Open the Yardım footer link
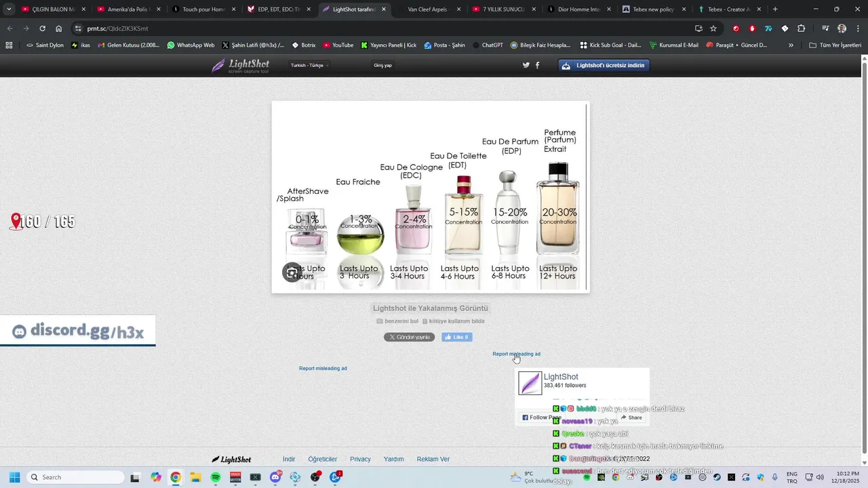The image size is (868, 488). [393, 459]
